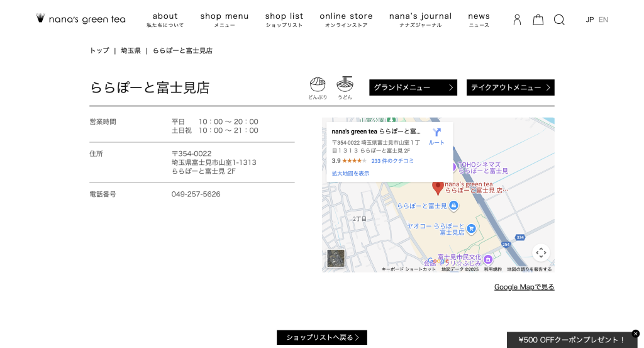This screenshot has width=644, height=348.
Task: Click ららぽーと富士見店 breadcrumb
Action: pos(183,50)
